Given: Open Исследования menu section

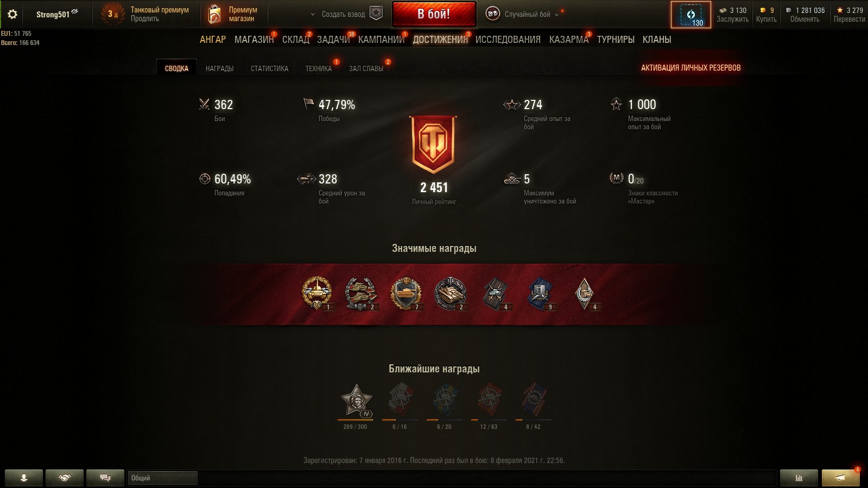Looking at the screenshot, I should click(x=508, y=40).
